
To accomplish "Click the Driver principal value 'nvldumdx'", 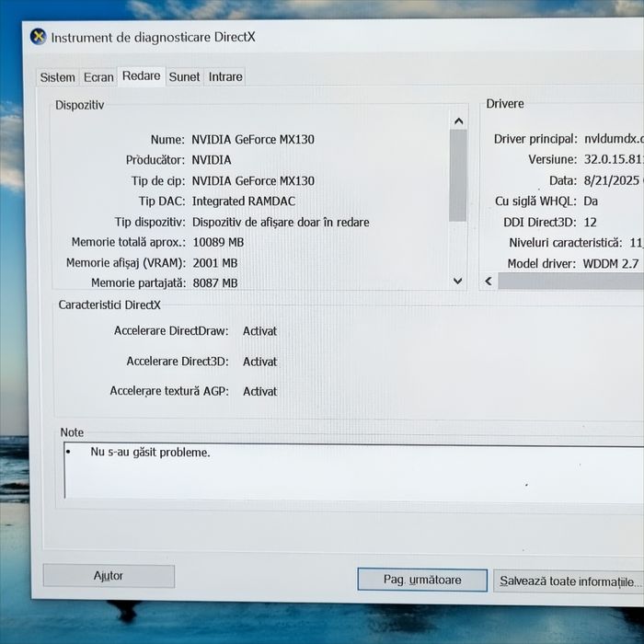I will [x=614, y=139].
